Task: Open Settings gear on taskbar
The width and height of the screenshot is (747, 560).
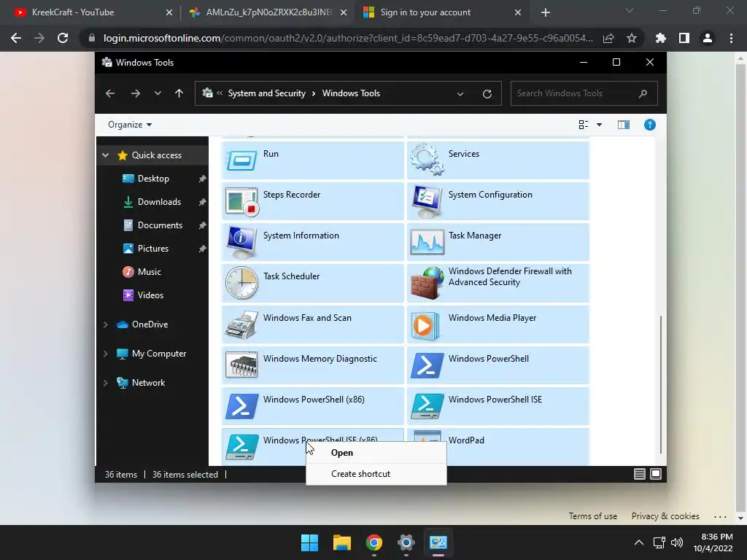Action: click(406, 542)
